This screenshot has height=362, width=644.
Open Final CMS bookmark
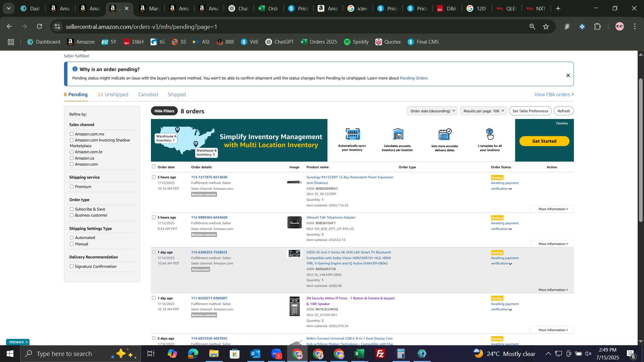pos(423,42)
